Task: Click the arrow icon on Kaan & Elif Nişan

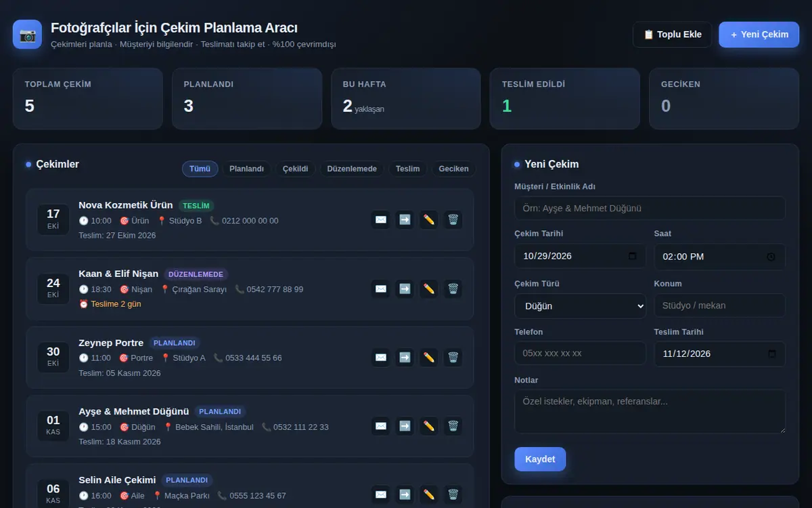Action: point(405,289)
